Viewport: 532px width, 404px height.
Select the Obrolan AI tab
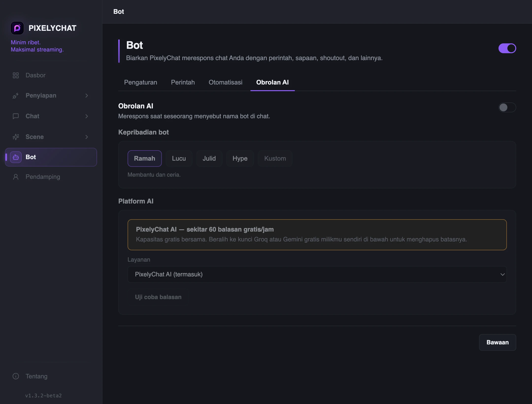tap(272, 82)
